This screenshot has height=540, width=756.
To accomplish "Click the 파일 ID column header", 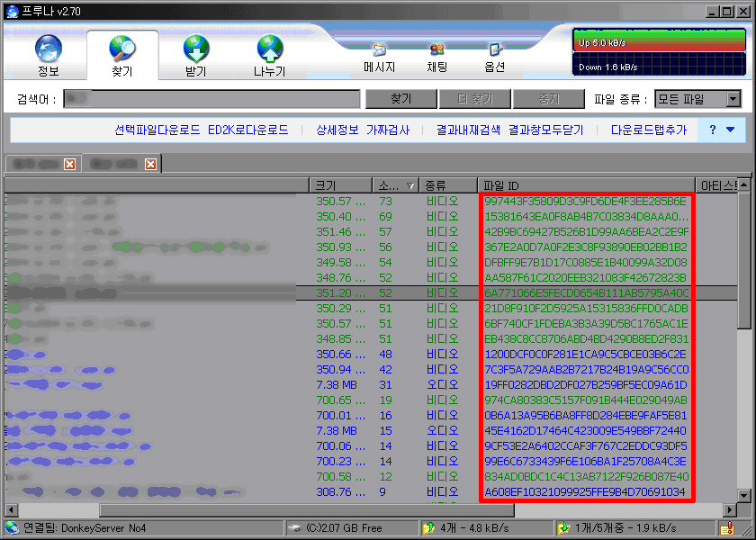I will [x=585, y=184].
